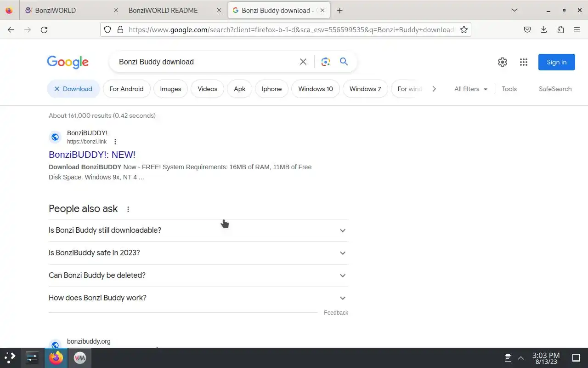Close the BonziWORLD tab
Image resolution: width=588 pixels, height=368 pixels.
click(x=115, y=10)
